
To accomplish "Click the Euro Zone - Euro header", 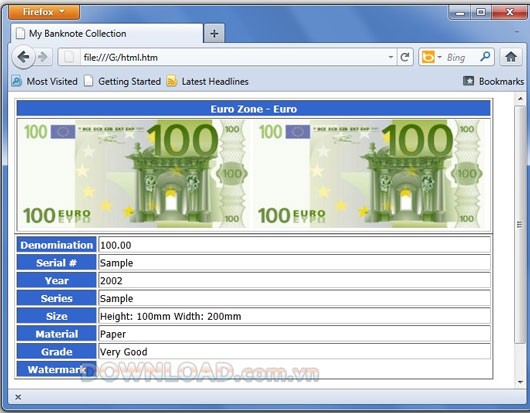I will pos(254,109).
